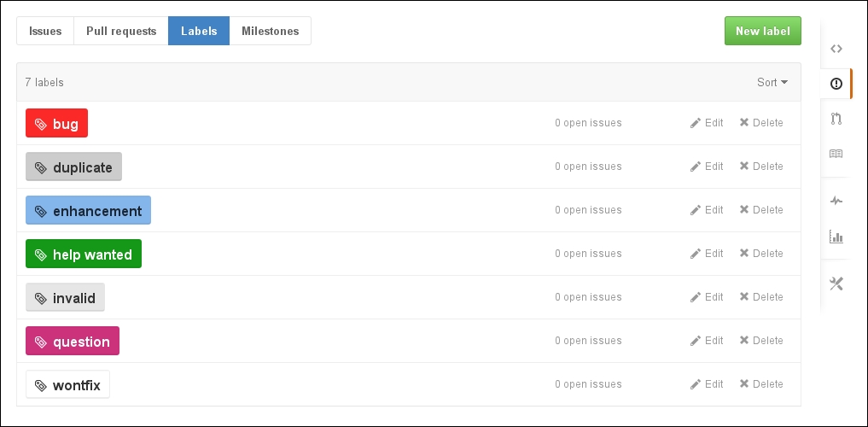
Task: Select the Issues exclamation icon in the sidebar
Action: click(836, 84)
